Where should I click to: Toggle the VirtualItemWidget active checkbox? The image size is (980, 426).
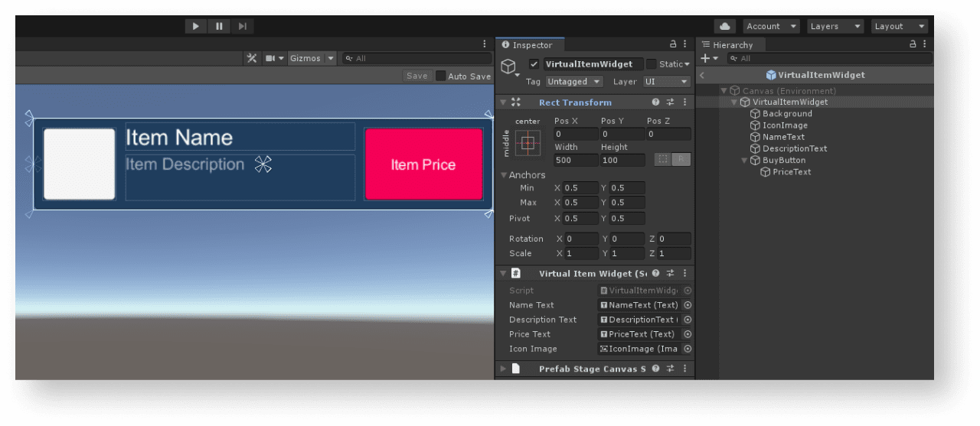534,64
